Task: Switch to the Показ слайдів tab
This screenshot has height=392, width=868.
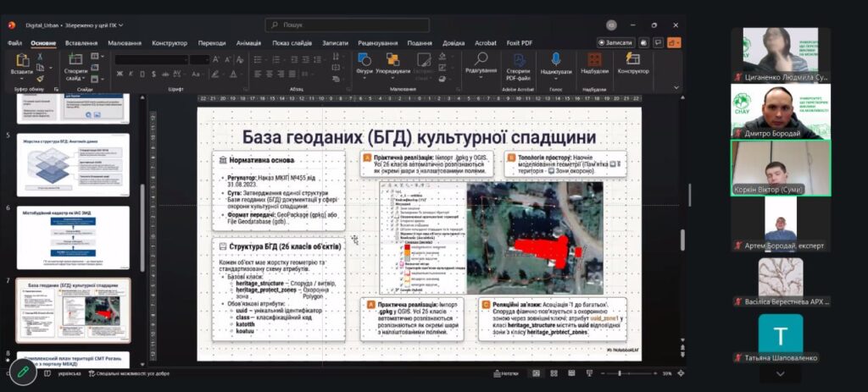Action: coord(292,42)
